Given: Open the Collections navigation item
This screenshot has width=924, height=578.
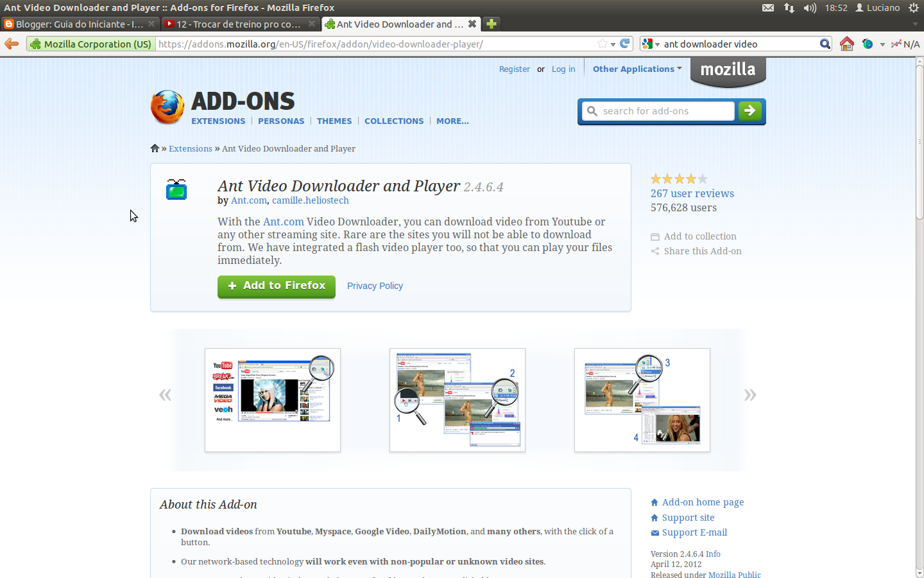Looking at the screenshot, I should 394,121.
